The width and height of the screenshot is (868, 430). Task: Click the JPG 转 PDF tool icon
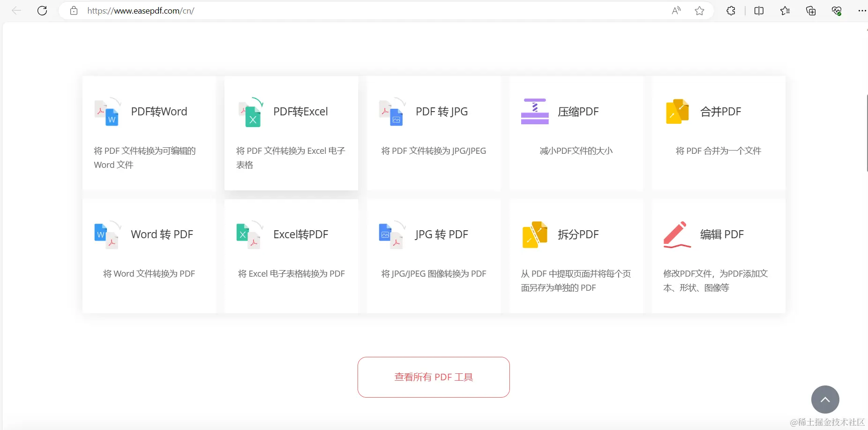393,234
